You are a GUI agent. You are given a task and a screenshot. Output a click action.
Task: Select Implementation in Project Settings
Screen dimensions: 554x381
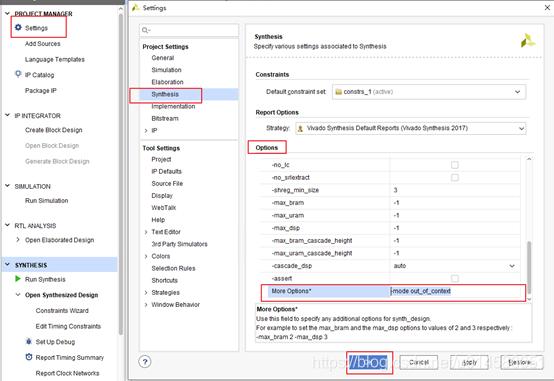pos(173,106)
